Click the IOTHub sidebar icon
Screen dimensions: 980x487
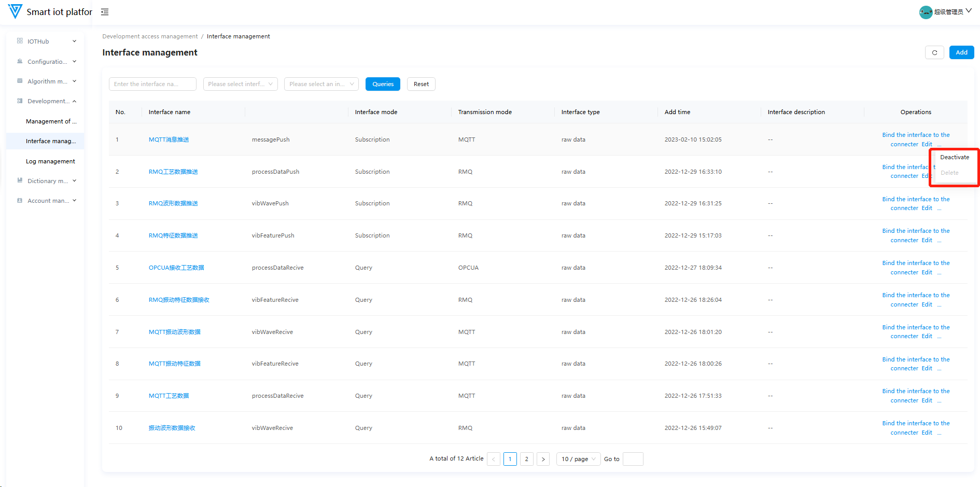click(20, 41)
